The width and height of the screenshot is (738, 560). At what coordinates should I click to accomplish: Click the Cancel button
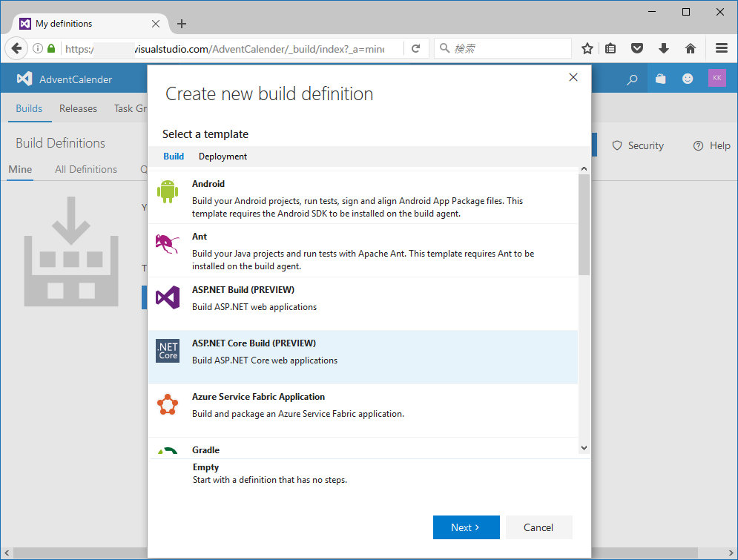tap(538, 527)
